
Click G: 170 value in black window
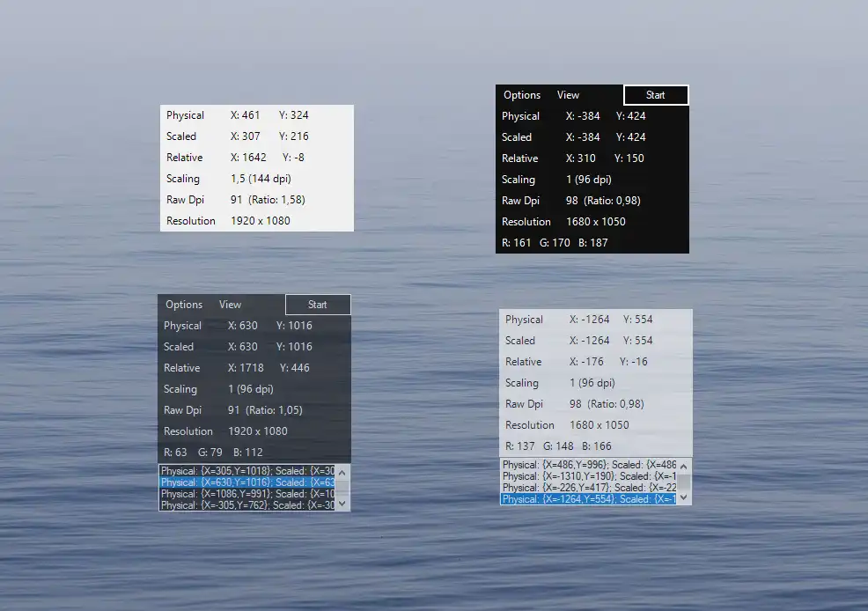[555, 243]
